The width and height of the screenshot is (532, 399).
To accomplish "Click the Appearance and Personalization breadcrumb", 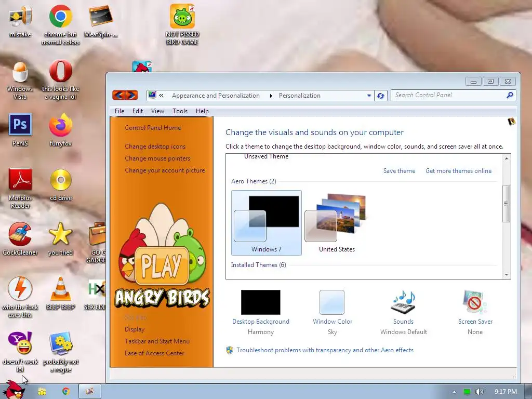I will (x=216, y=96).
